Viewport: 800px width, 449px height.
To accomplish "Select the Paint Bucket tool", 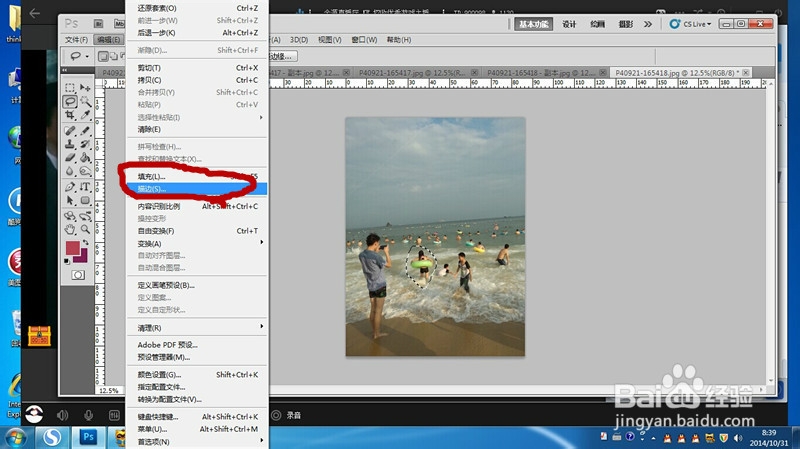I will click(85, 158).
